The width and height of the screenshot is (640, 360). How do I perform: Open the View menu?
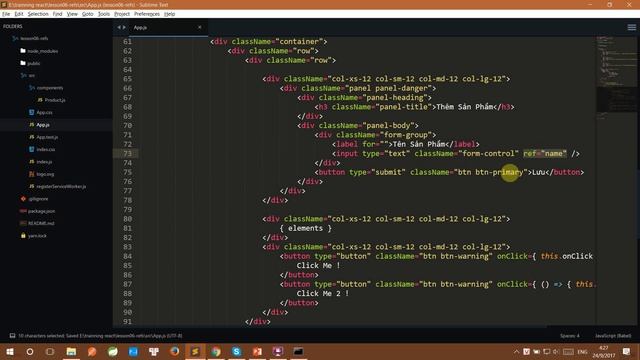pos(72,14)
